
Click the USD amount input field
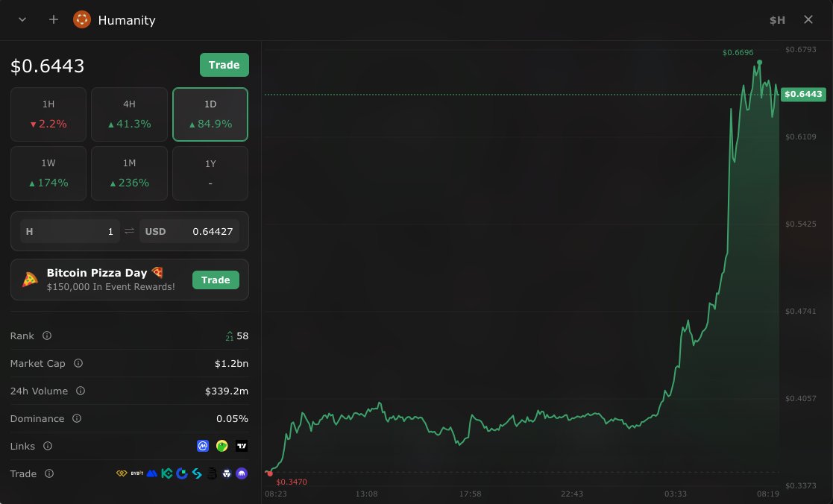click(x=189, y=232)
